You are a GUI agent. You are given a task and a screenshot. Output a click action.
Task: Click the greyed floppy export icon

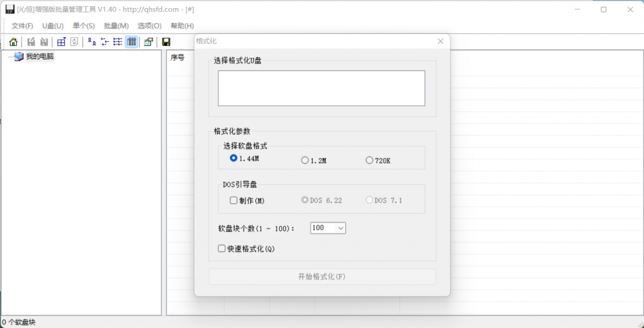[x=31, y=42]
